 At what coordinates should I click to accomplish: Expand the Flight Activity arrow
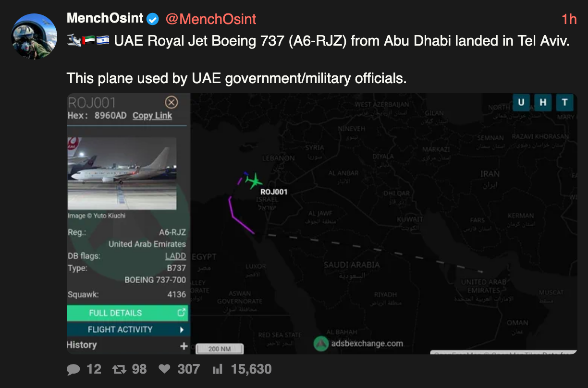point(182,330)
